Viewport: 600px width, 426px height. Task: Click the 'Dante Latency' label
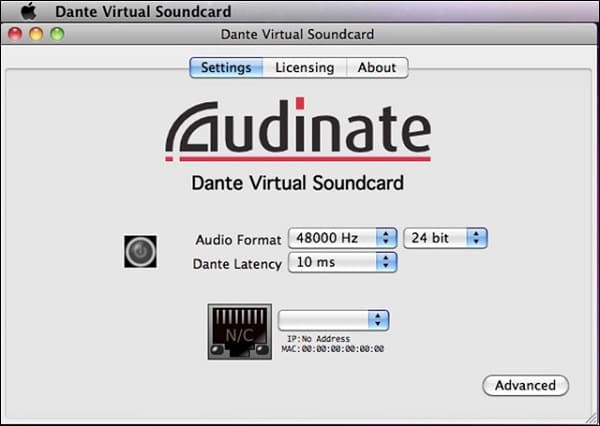pyautogui.click(x=237, y=264)
